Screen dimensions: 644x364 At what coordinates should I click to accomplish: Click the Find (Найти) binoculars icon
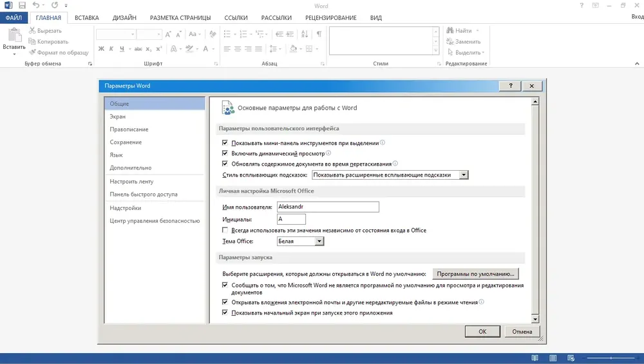tap(450, 30)
